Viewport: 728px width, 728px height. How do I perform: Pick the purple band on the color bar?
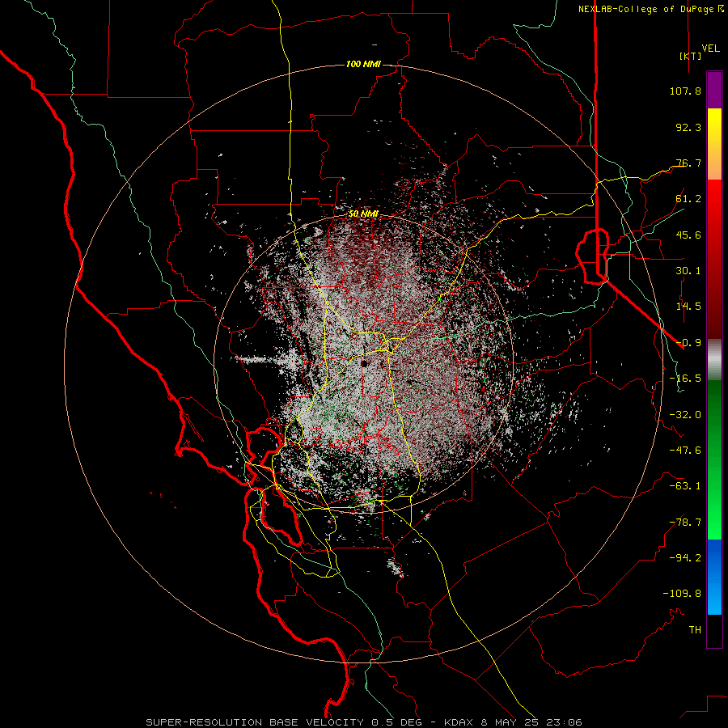(714, 91)
